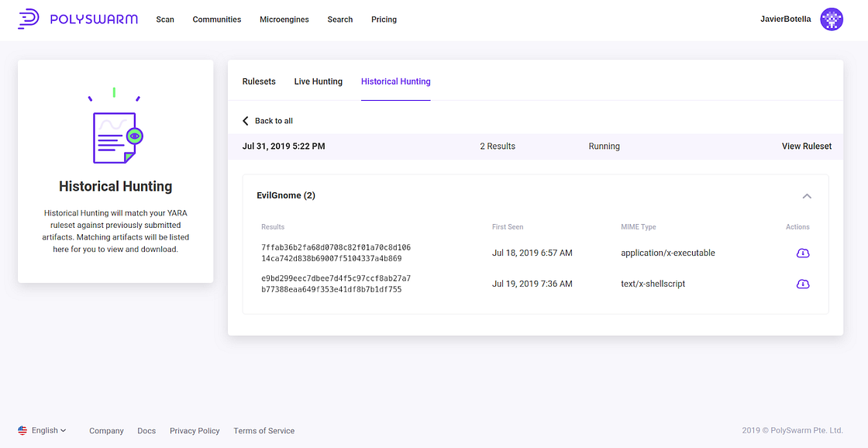This screenshot has width=868, height=448.
Task: Open the Pricing page
Action: (x=384, y=19)
